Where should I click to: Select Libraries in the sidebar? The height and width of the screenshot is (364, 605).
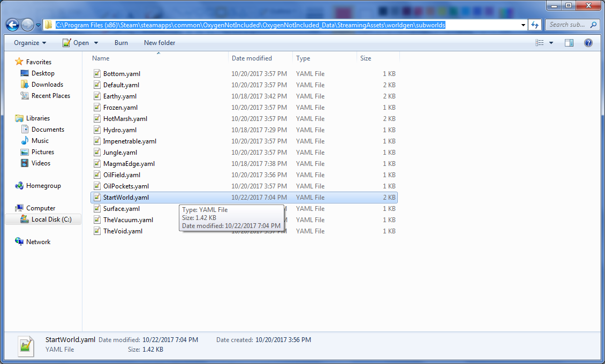38,118
